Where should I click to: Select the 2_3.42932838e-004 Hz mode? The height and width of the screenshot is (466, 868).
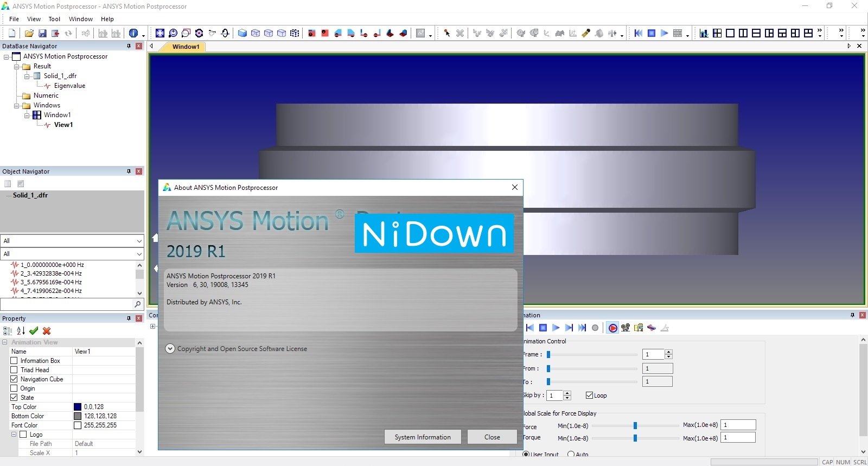pyautogui.click(x=51, y=273)
